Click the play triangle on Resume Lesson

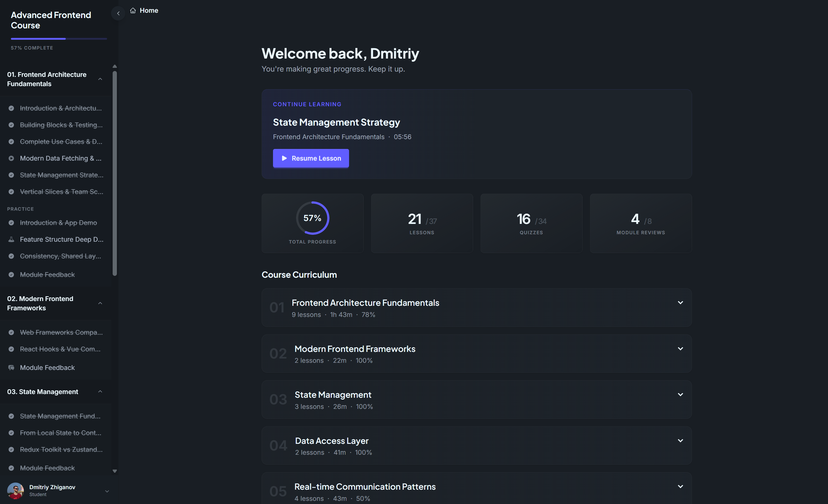284,158
